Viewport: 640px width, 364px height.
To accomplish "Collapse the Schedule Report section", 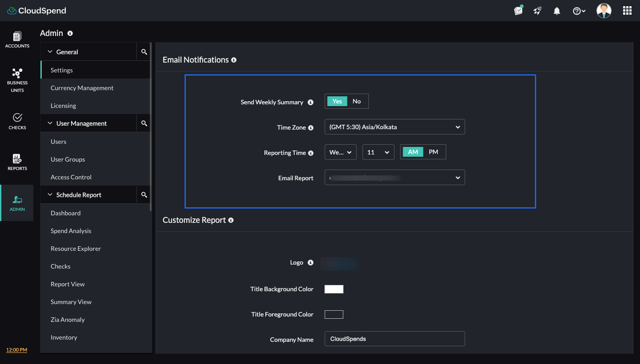I will point(50,195).
